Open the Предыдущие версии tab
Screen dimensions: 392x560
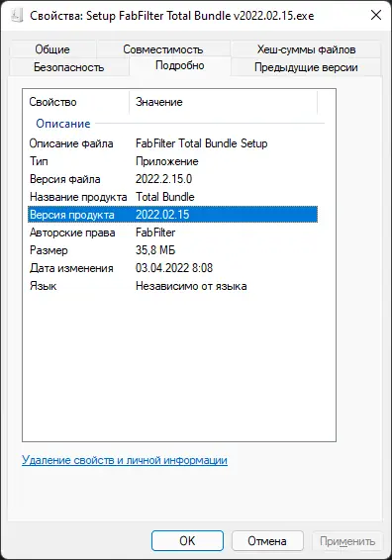(x=306, y=67)
